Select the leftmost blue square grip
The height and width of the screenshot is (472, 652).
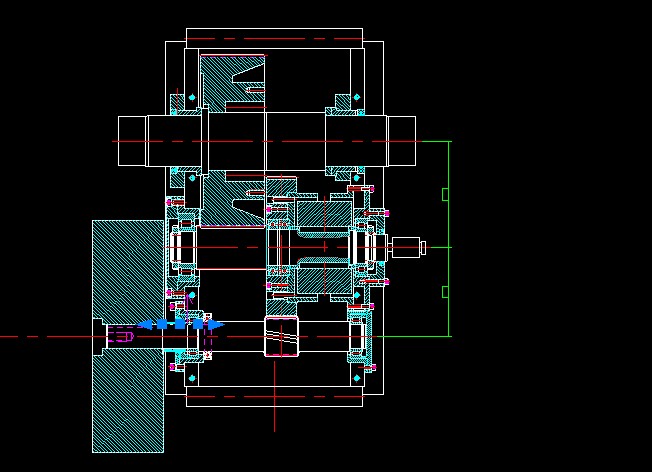[162, 324]
